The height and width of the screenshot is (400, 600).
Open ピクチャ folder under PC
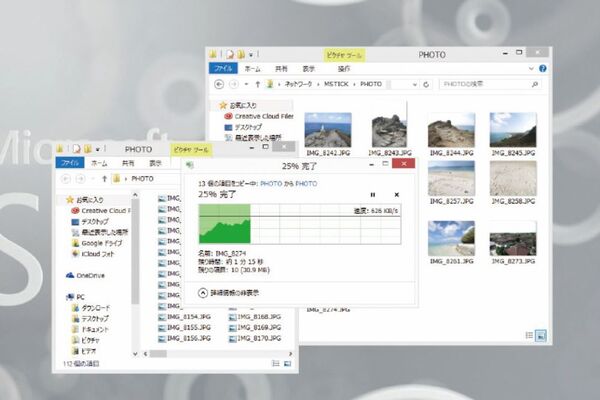86,340
